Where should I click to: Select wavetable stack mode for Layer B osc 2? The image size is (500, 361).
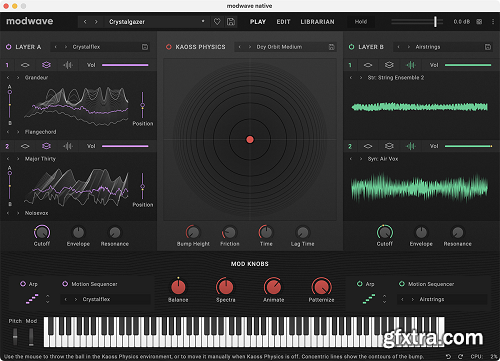click(389, 146)
